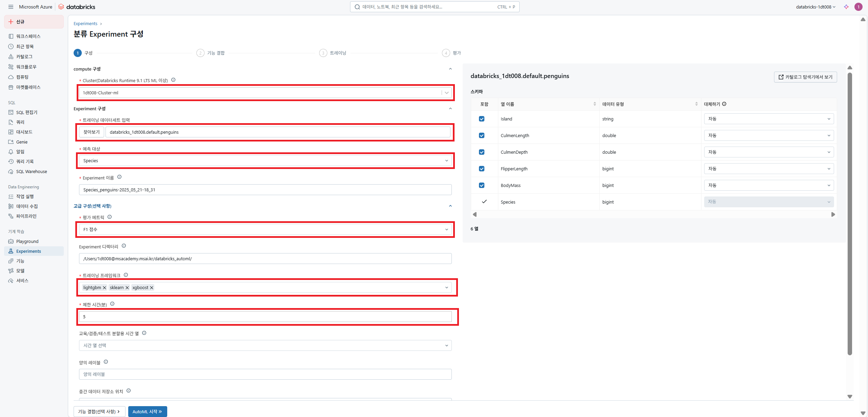Click 카탈로그 탐색기에서 보기 button
Screen dimensions: 868x417
pyautogui.click(x=805, y=77)
